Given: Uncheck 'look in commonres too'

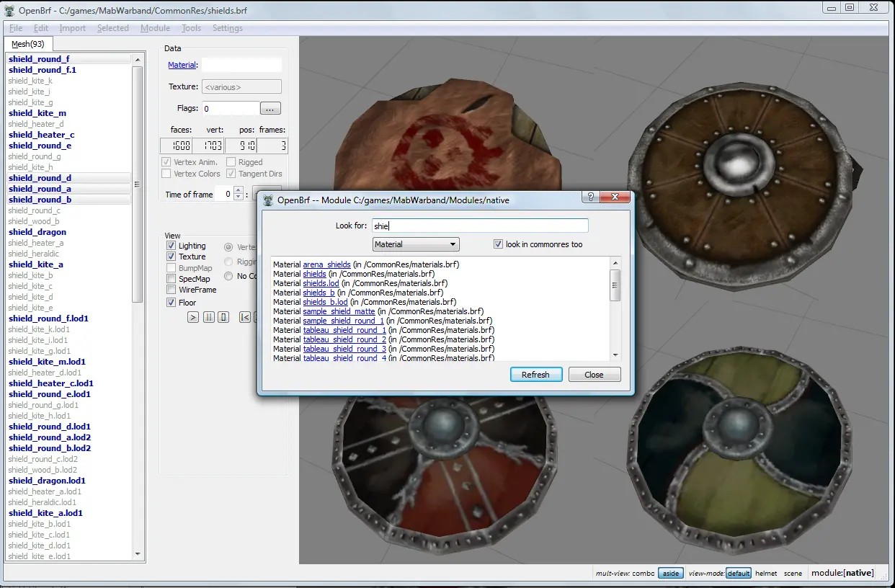Looking at the screenshot, I should [x=498, y=244].
